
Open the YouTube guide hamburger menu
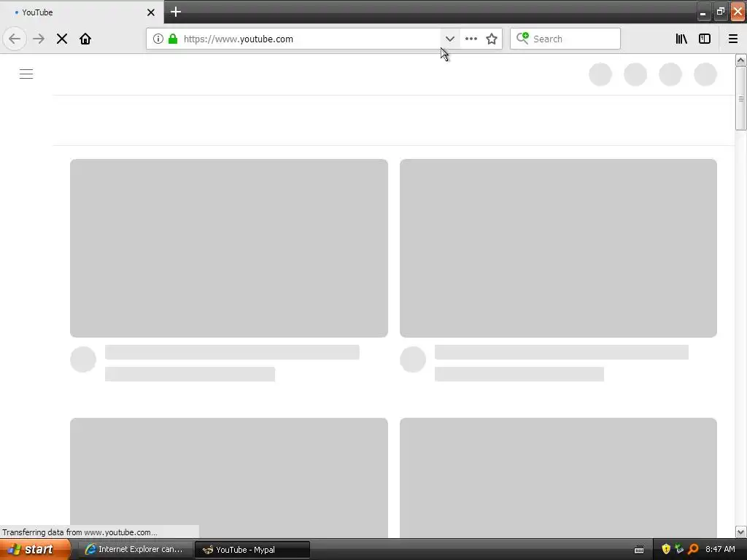click(26, 74)
